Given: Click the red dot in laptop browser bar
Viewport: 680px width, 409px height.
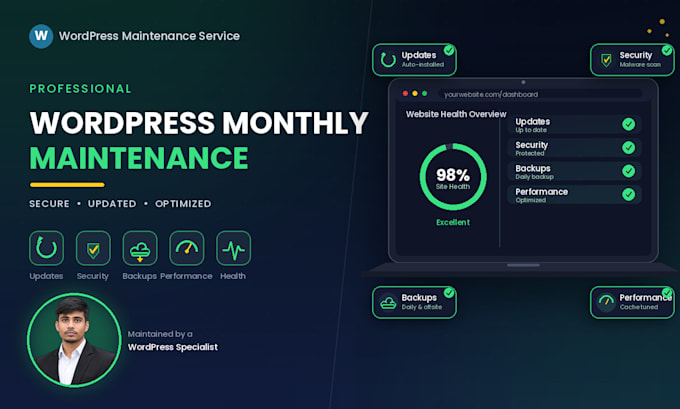Looking at the screenshot, I should (x=405, y=94).
